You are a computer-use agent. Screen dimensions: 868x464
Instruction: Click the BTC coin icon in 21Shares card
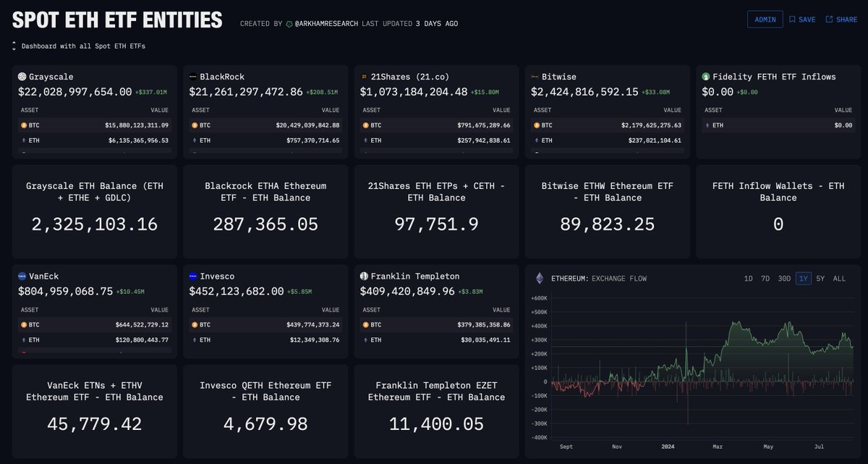[x=366, y=125]
